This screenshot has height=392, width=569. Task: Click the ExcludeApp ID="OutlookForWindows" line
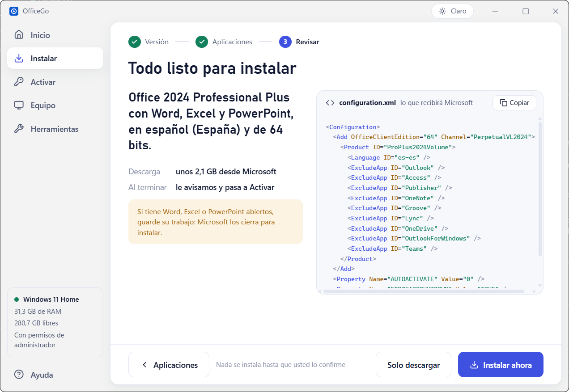414,238
